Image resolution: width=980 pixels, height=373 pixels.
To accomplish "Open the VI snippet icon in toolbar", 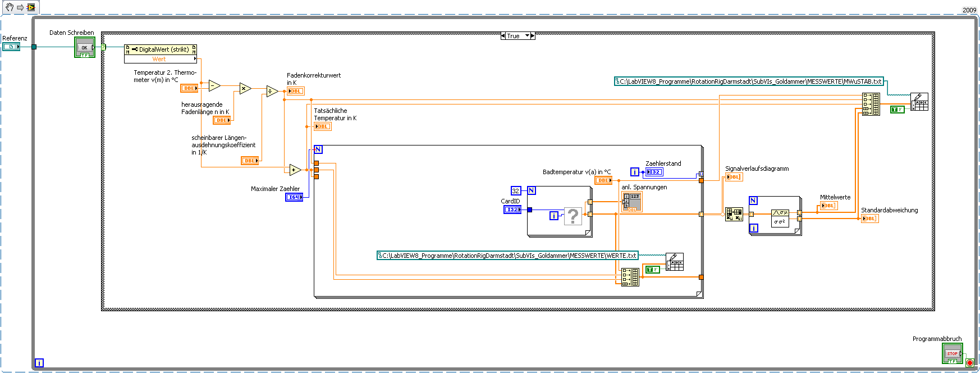I will tap(31, 7).
